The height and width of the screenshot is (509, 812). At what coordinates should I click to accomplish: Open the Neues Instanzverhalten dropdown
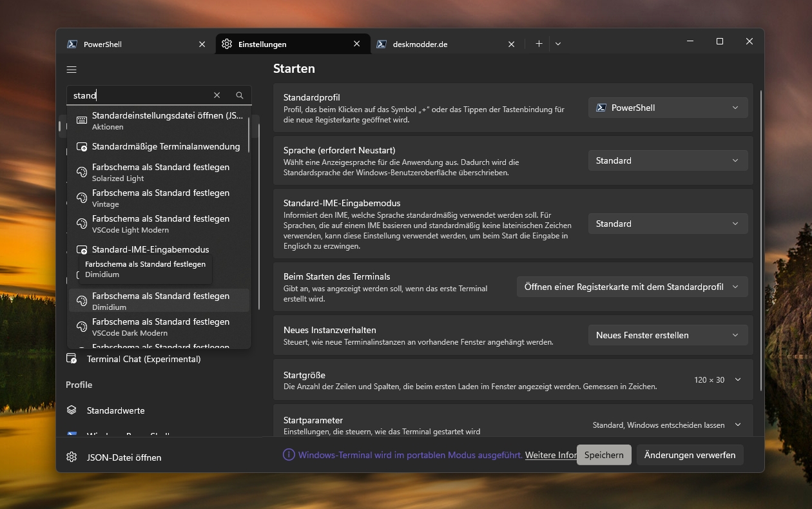668,335
